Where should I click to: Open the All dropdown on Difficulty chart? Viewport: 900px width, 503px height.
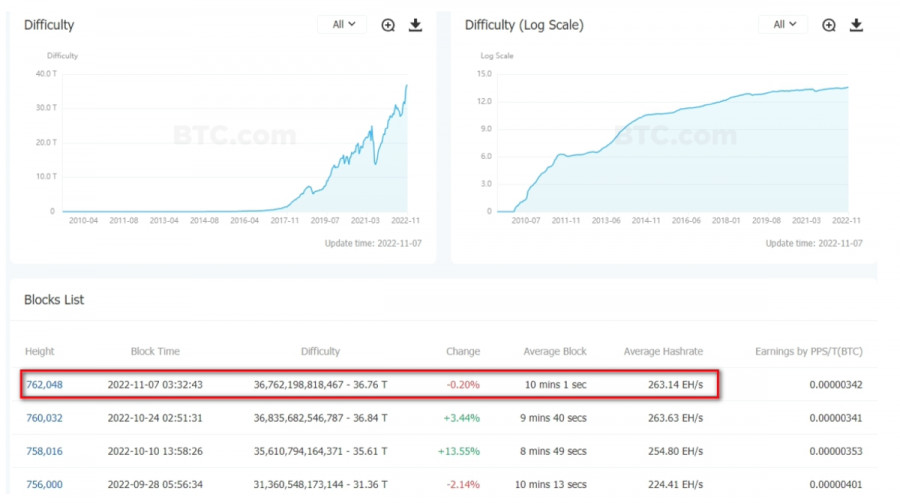tap(343, 24)
